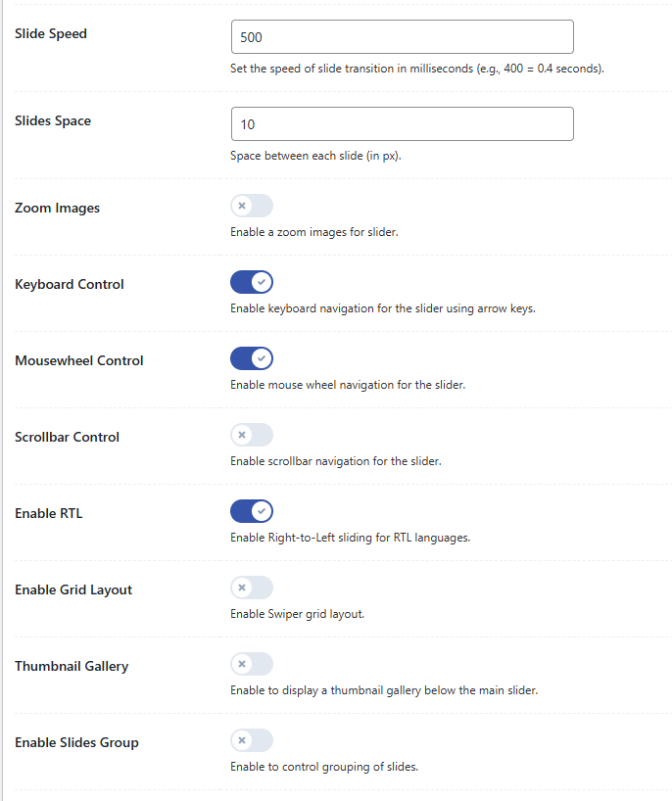
Task: Turn off Mousewheel Control
Action: (252, 358)
